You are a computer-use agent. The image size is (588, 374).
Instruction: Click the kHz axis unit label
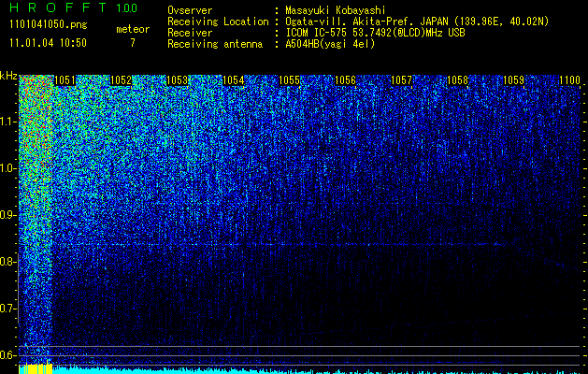(x=8, y=76)
